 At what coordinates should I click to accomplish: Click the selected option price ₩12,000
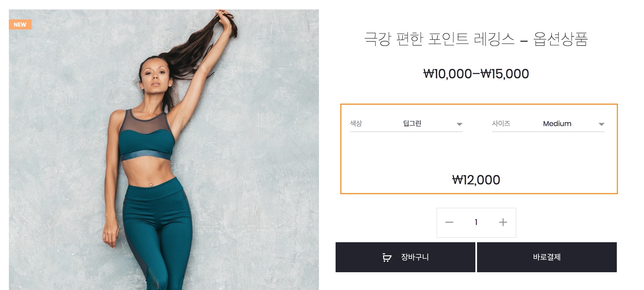click(476, 180)
